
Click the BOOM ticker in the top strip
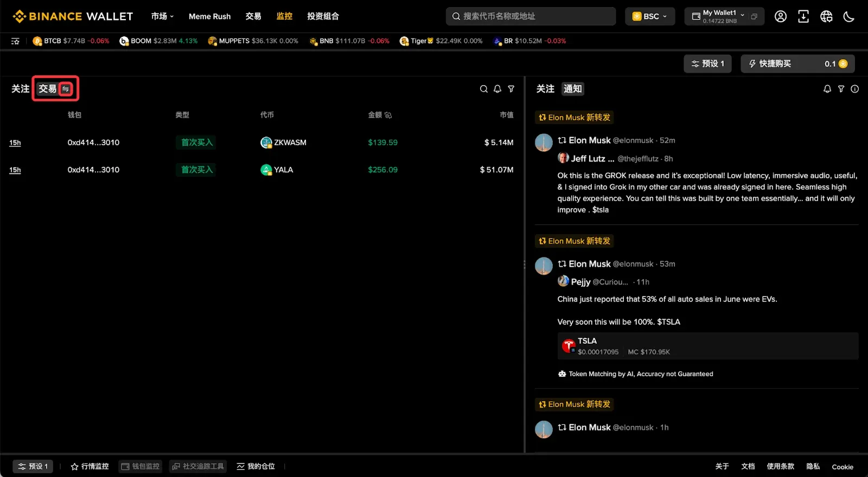click(x=158, y=41)
